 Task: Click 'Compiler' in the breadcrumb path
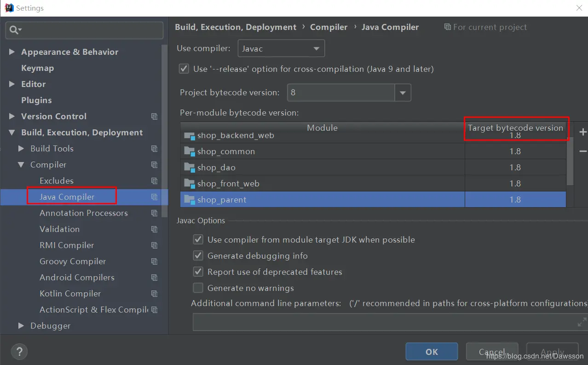tap(329, 27)
